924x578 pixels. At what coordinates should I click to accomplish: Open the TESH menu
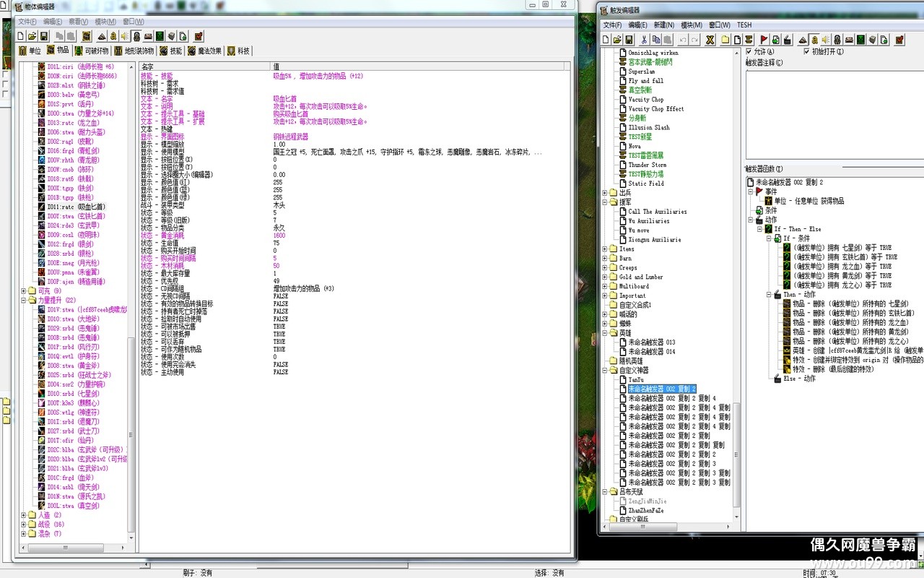coord(744,25)
